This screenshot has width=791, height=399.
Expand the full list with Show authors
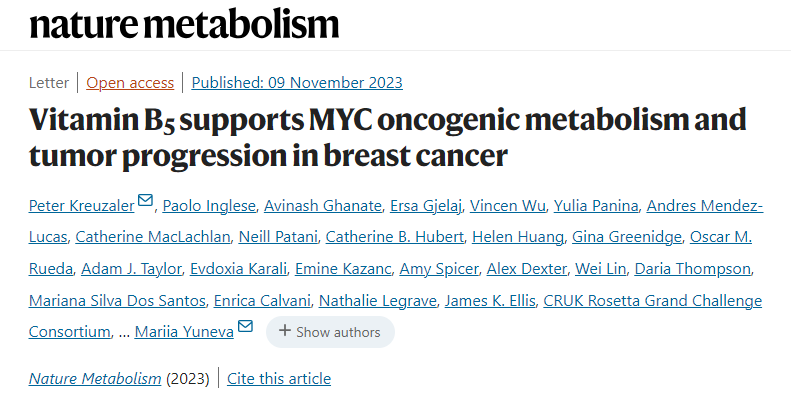point(330,332)
